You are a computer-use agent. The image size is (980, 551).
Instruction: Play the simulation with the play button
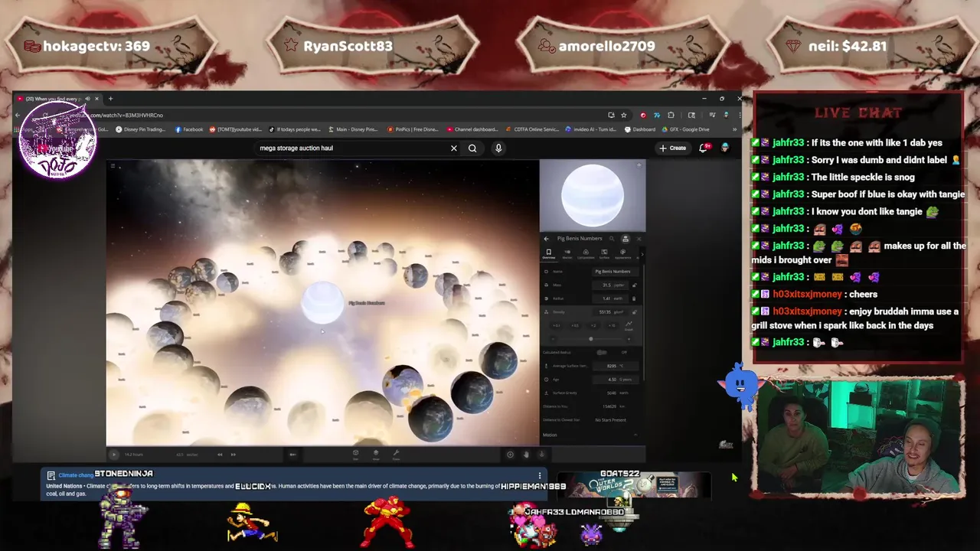click(x=113, y=455)
